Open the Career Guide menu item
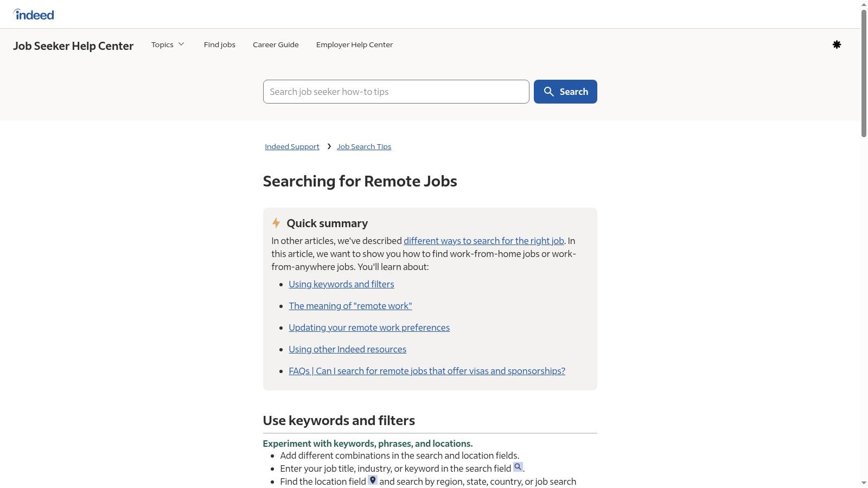This screenshot has width=868, height=488. pyautogui.click(x=276, y=44)
